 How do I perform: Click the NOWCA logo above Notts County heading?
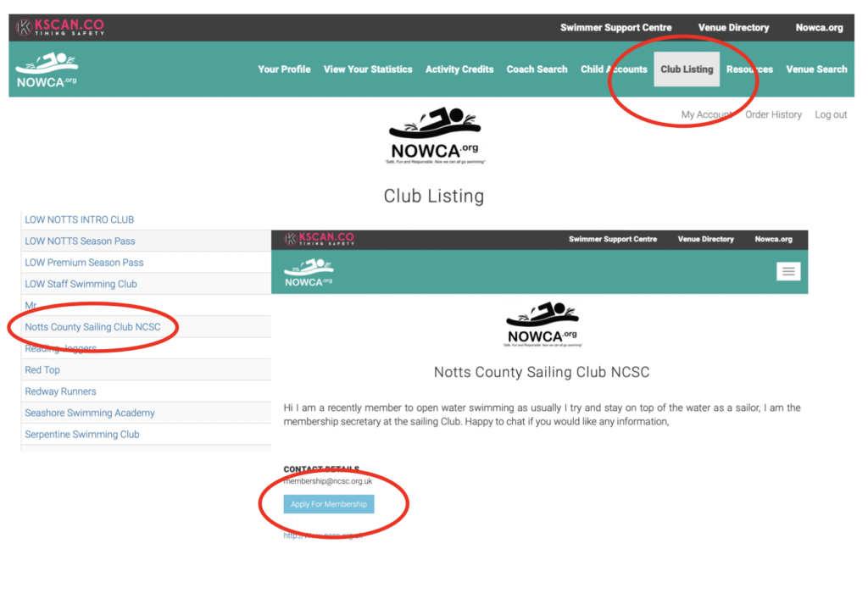pos(542,324)
